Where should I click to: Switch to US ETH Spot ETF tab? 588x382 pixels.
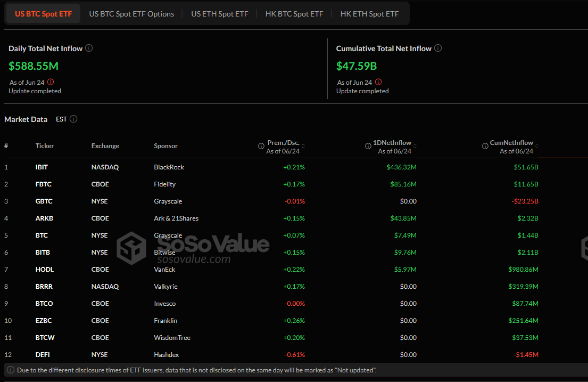(220, 14)
